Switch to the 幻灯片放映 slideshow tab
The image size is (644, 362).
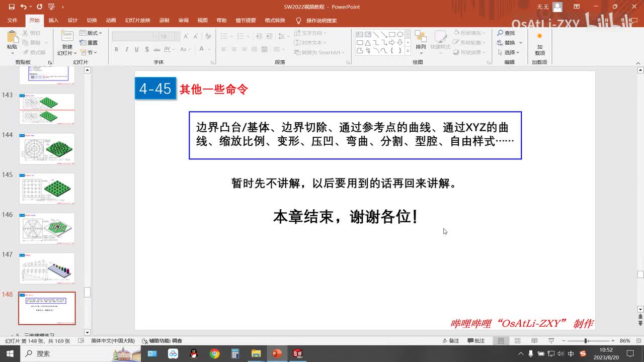coord(138,21)
